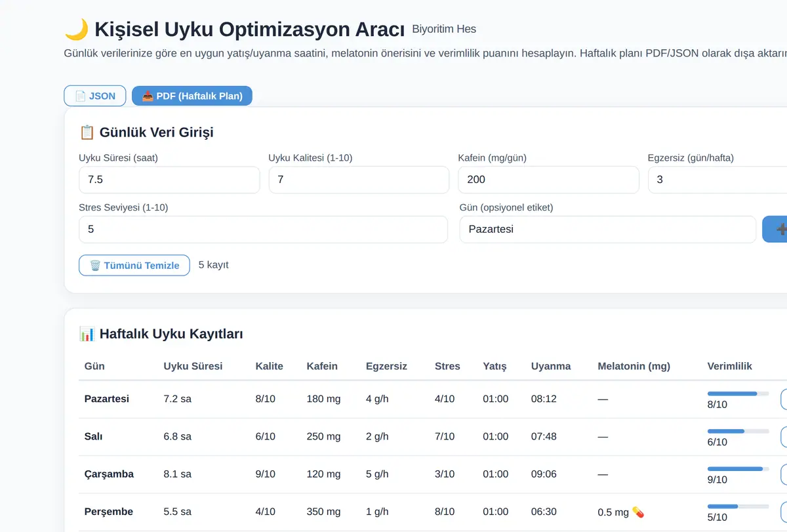Click the Gün column header
The width and height of the screenshot is (787, 532).
tap(94, 366)
